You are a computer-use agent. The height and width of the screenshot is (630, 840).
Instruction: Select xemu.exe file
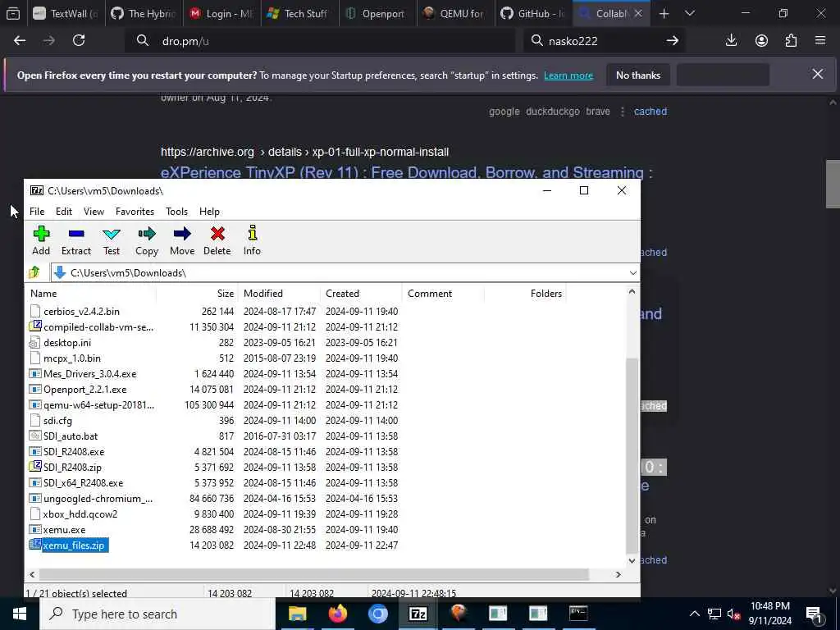coord(64,530)
